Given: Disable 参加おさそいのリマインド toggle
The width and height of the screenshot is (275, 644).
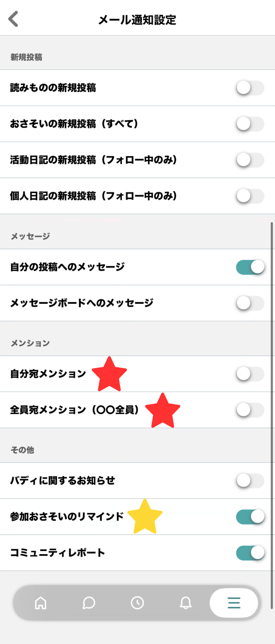Looking at the screenshot, I should coord(250,517).
